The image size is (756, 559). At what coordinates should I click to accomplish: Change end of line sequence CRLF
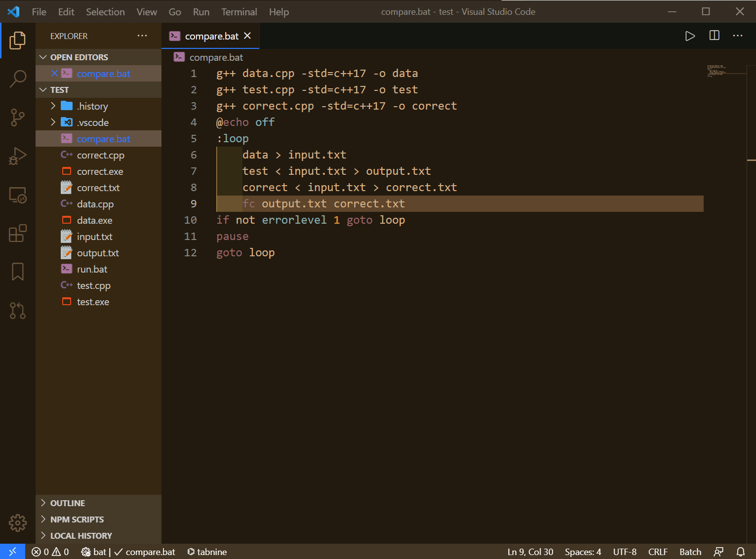[658, 552]
